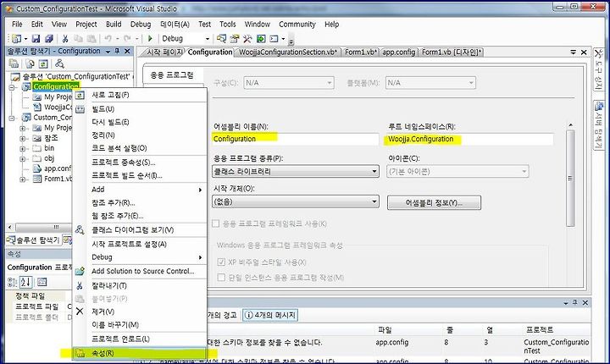This screenshot has height=364, width=610.
Task: Collapse the Configuration project tree node
Action: click(12, 87)
